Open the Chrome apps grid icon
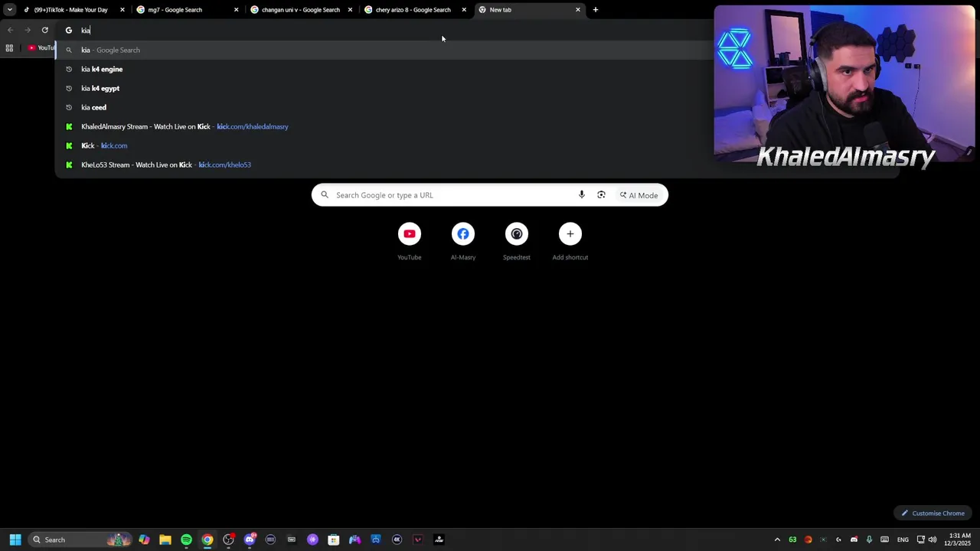980x551 pixels. 9,48
